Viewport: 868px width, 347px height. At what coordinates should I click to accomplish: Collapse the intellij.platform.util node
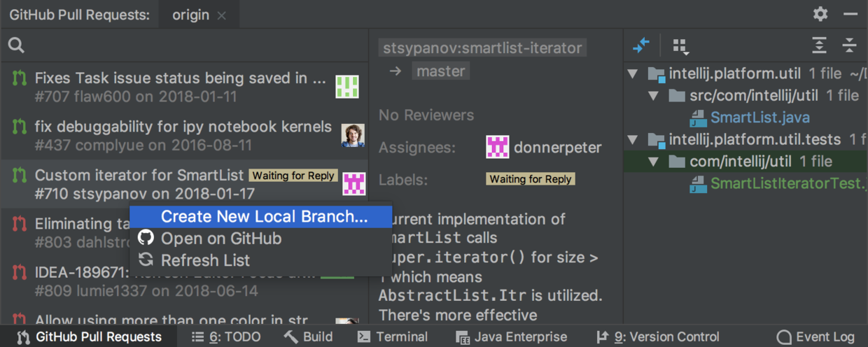(x=632, y=73)
